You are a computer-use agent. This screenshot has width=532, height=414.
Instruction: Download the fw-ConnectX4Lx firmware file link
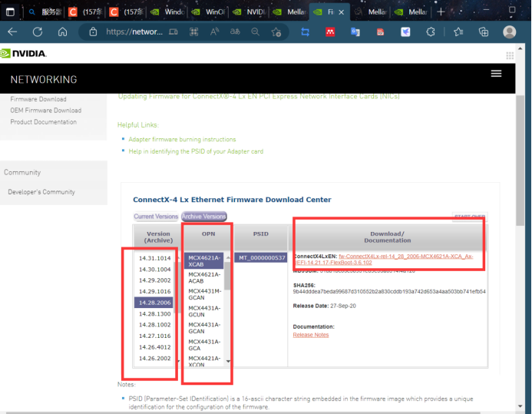pyautogui.click(x=406, y=257)
